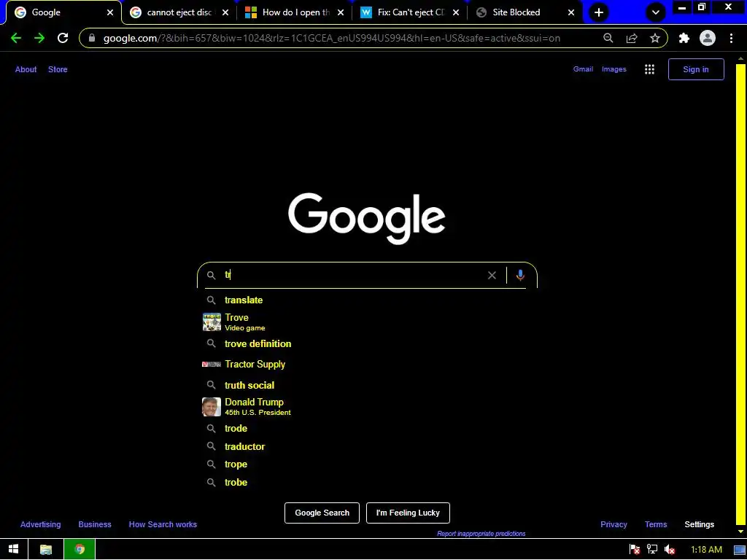Open the Terms footer link
The height and width of the screenshot is (560, 747).
tap(656, 524)
